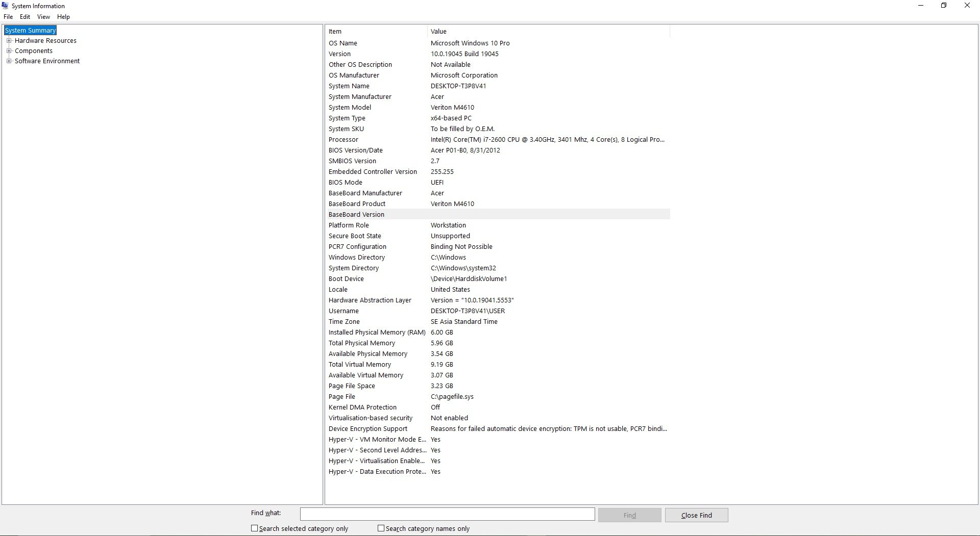
Task: Select the Time Zone row label
Action: 344,322
